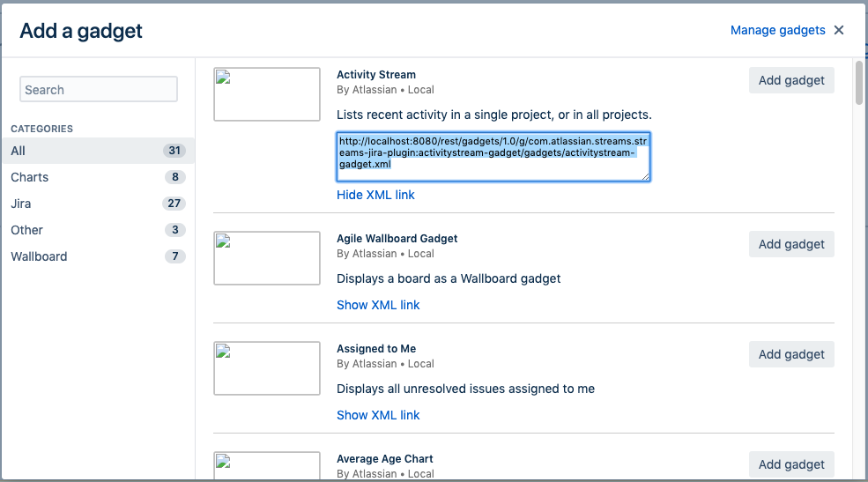
Task: Open the Manage gadgets link
Action: click(777, 30)
